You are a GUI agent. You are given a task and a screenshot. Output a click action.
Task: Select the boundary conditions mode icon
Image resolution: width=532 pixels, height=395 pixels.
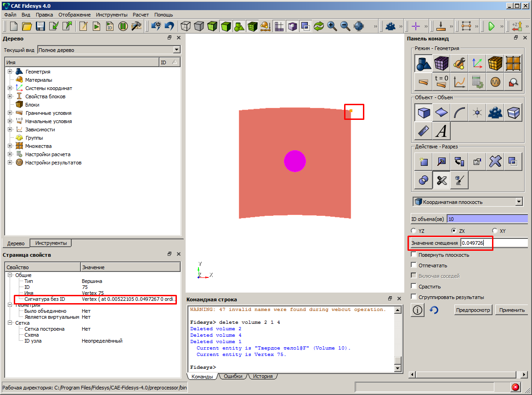(424, 82)
